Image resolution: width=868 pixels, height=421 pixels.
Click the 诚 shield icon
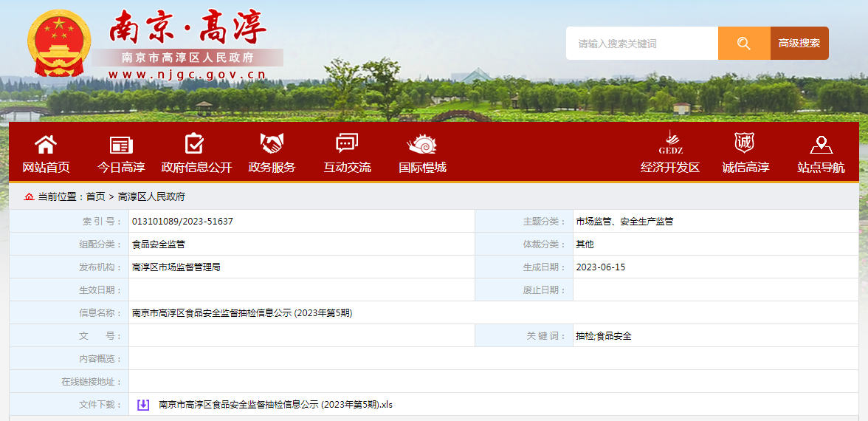coord(745,143)
